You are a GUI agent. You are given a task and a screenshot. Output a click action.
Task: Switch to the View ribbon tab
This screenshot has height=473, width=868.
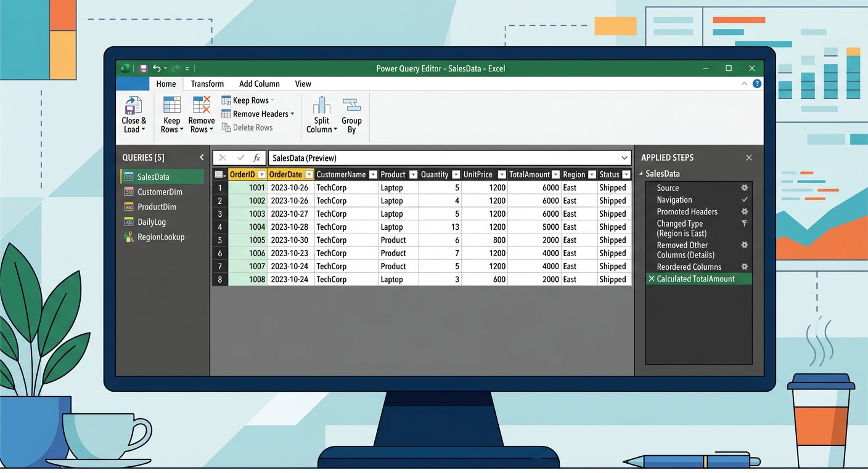point(303,84)
